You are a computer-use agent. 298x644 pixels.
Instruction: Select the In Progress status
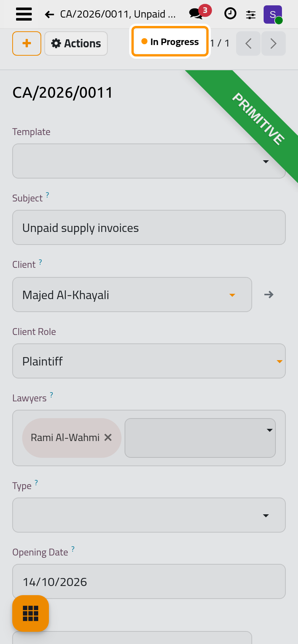[x=170, y=42]
